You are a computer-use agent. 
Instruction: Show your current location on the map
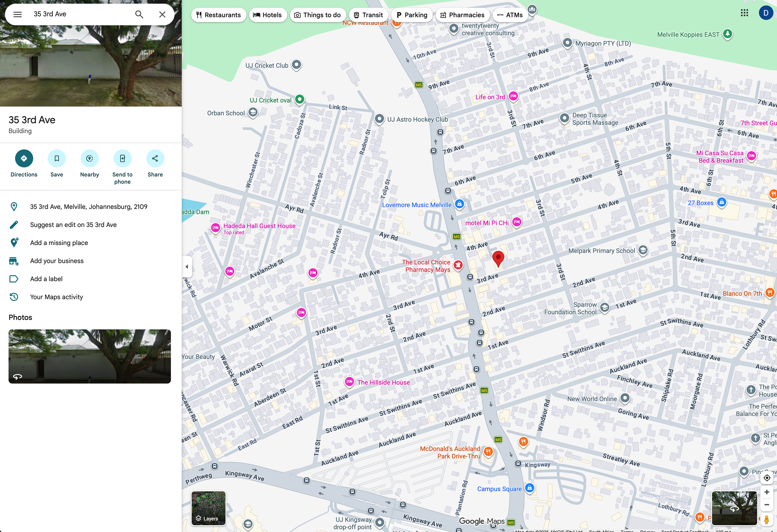(x=767, y=478)
